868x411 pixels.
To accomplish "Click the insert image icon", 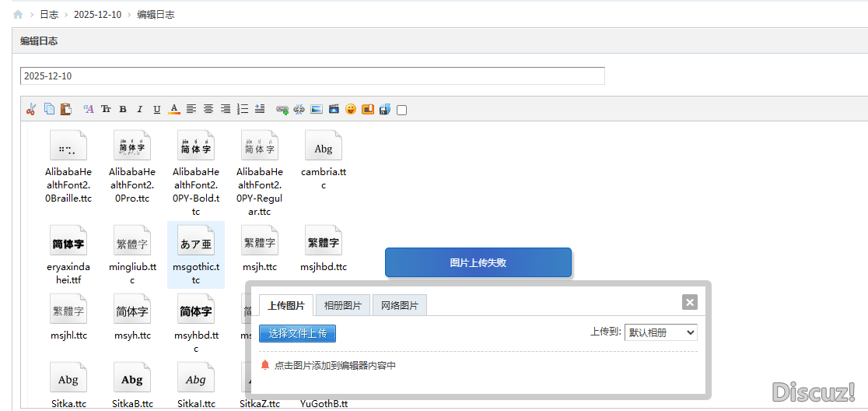I will click(317, 109).
